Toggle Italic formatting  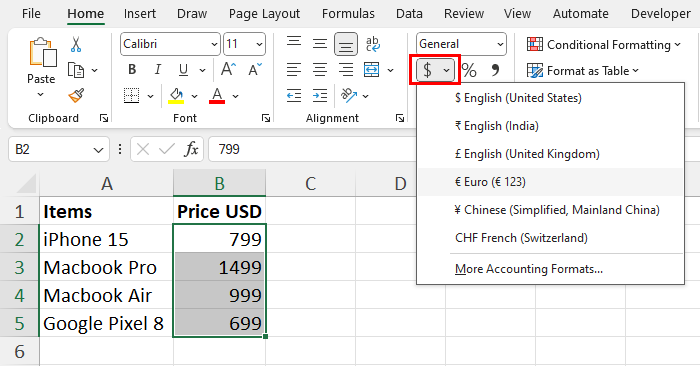[x=158, y=70]
